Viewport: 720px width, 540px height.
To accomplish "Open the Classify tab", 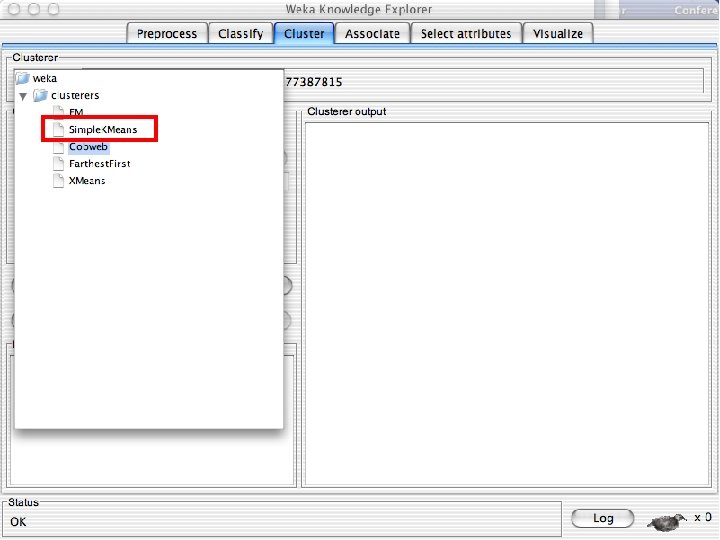I will (241, 34).
